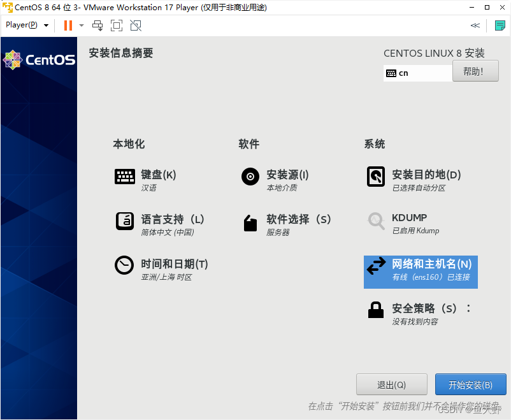Image resolution: width=511 pixels, height=420 pixels.
Task: Enter full screen mode with the toolbar icon
Action: click(x=117, y=25)
